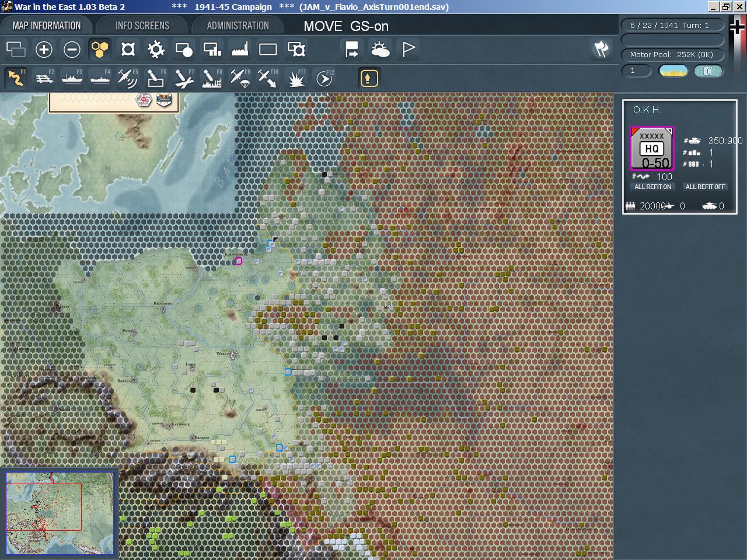Screen dimensions: 747x560
Task: Click the Motor Pool 252K readout
Action: [672, 54]
